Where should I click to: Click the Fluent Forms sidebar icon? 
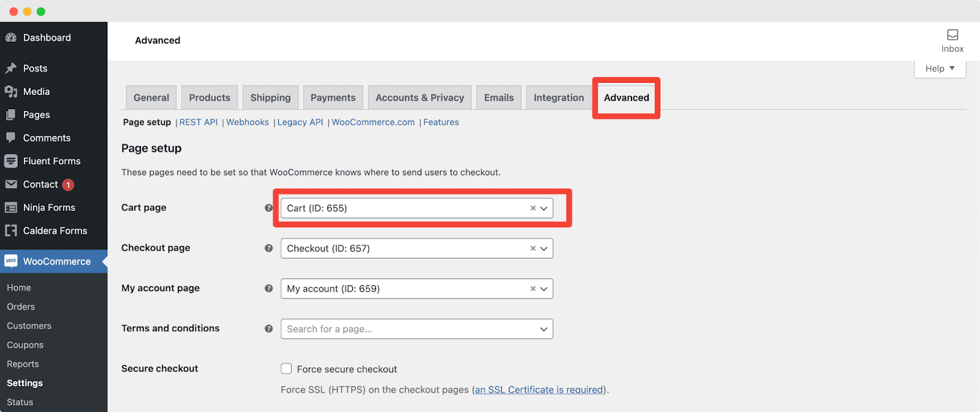(11, 161)
